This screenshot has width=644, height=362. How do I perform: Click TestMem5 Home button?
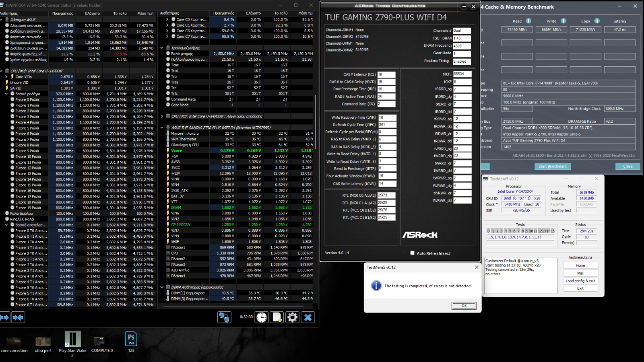point(580,265)
